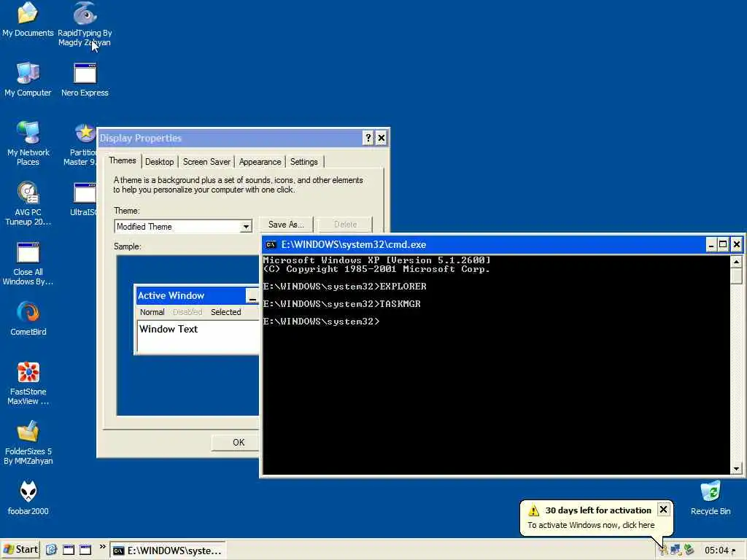Click warning icon in activation balloon
Image resolution: width=747 pixels, height=560 pixels.
pyautogui.click(x=533, y=510)
